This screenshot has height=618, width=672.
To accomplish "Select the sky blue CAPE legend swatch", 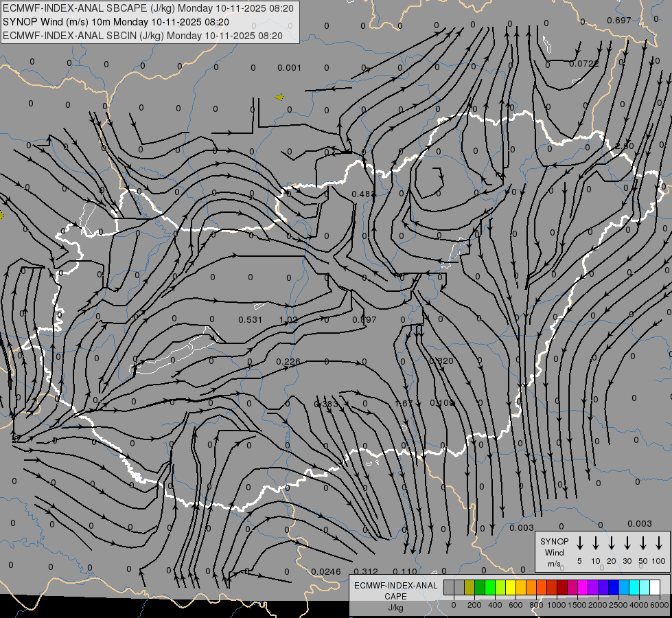I will 623,587.
